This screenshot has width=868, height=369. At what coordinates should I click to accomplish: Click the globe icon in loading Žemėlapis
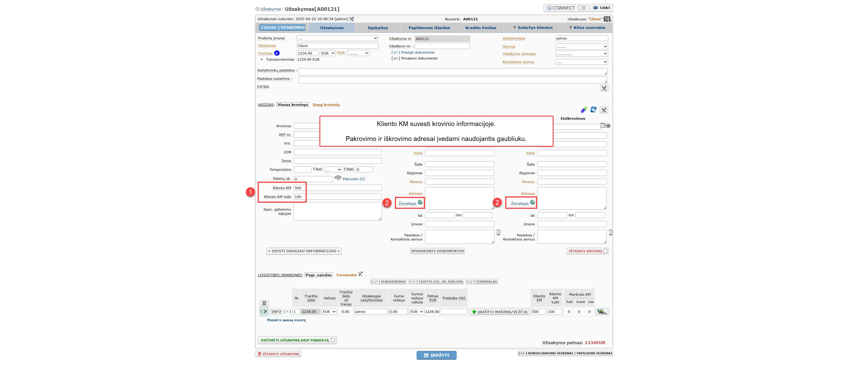tap(420, 203)
